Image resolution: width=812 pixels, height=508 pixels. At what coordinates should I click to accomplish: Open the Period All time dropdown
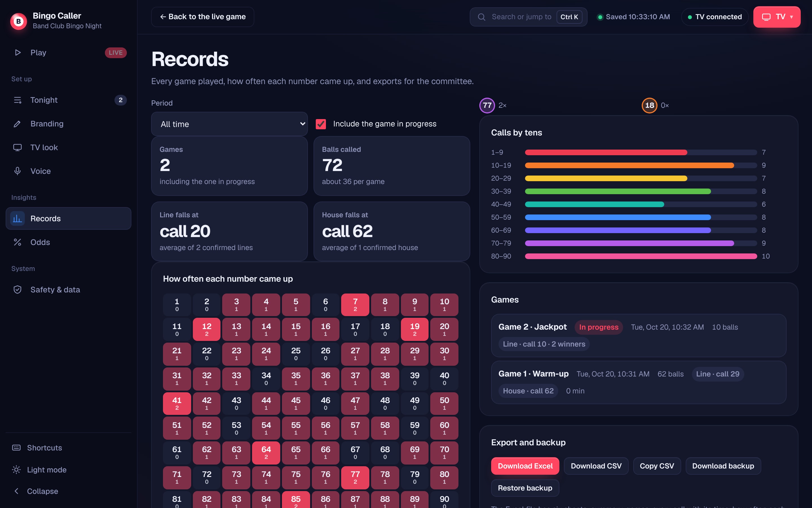[x=230, y=124]
